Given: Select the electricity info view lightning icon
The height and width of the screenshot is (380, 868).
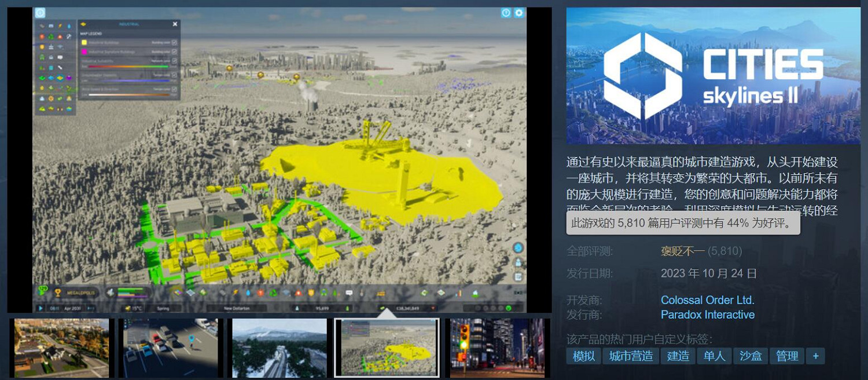Looking at the screenshot, I should coord(234,293).
